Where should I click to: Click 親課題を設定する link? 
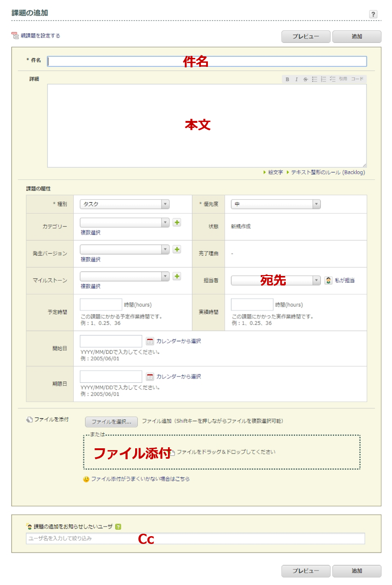point(40,36)
